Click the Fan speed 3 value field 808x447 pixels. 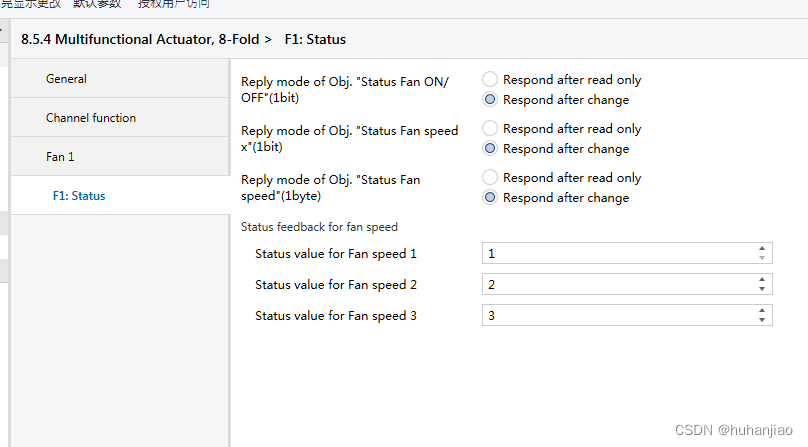click(x=615, y=316)
